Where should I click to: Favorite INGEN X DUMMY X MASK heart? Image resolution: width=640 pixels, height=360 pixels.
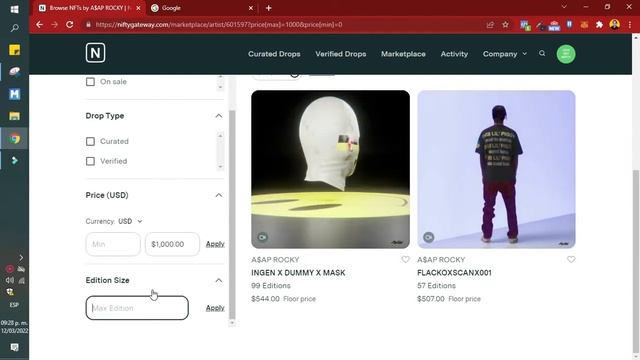pos(405,260)
